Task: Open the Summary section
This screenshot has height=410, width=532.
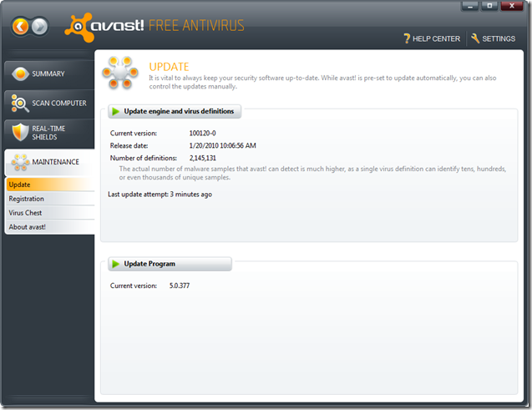Action: pyautogui.click(x=49, y=74)
